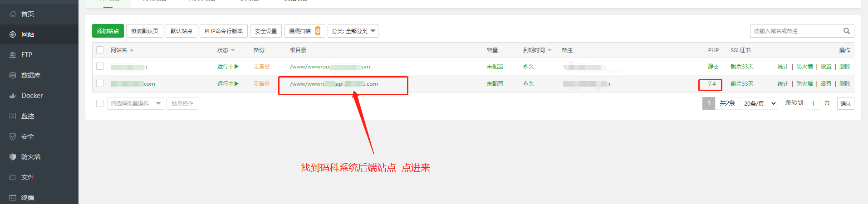
Task: Click 静态 PHP link in first row
Action: [x=713, y=67]
